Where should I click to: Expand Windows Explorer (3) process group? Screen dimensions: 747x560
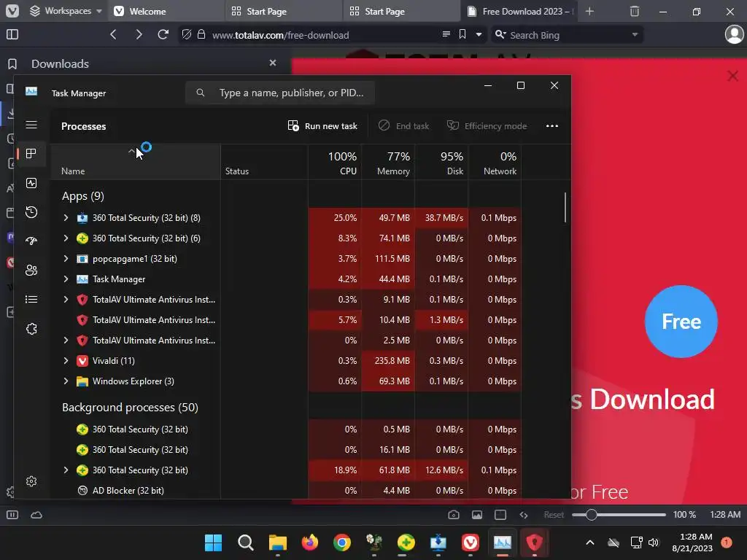pos(66,381)
